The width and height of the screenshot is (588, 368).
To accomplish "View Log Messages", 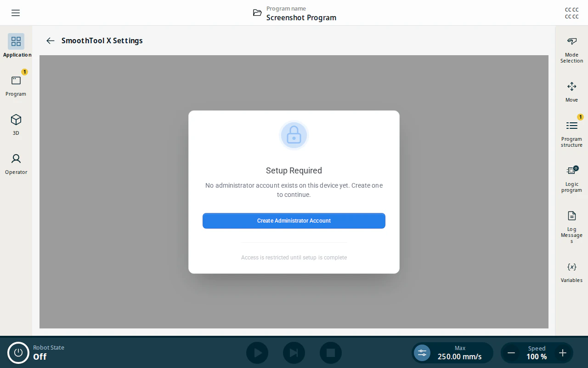I will [x=571, y=227].
